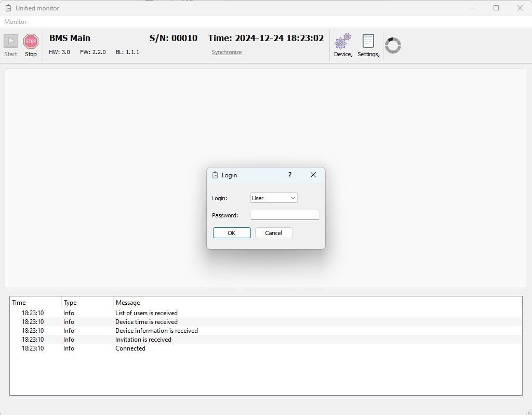Focus the Password input field
532x415 pixels.
[285, 215]
